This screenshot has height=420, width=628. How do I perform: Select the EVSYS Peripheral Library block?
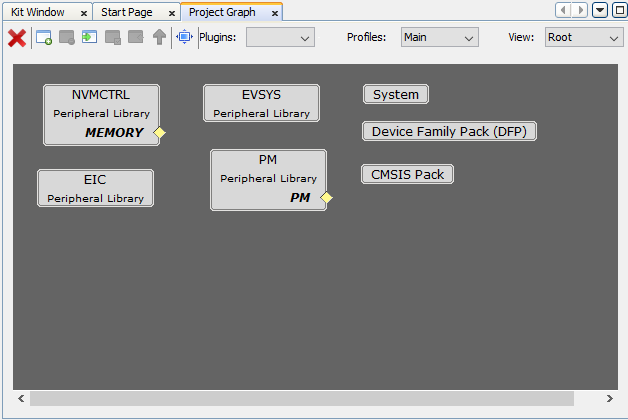pyautogui.click(x=261, y=103)
